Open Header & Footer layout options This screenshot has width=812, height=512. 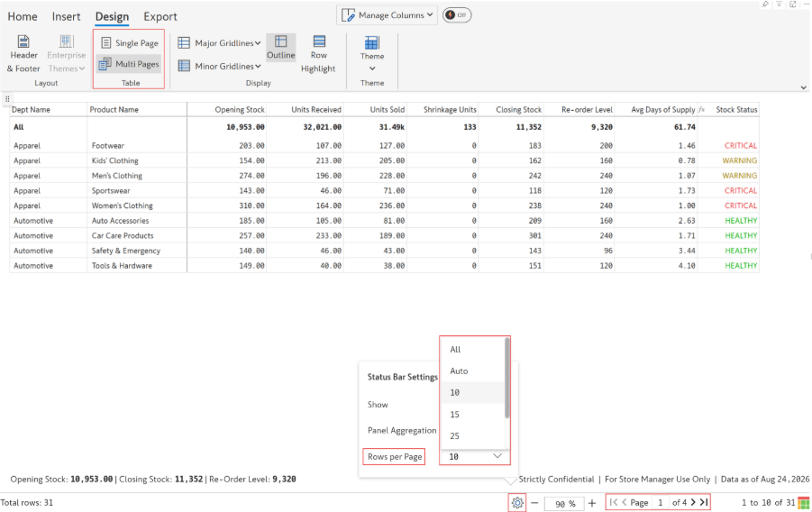click(23, 54)
